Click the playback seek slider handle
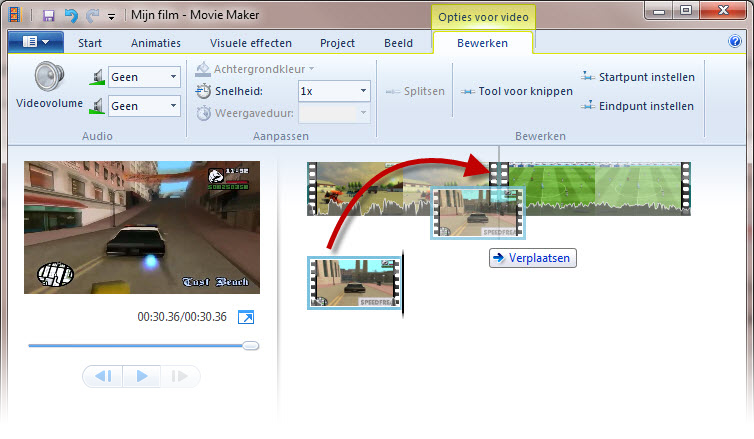This screenshot has height=439, width=754. tap(251, 345)
